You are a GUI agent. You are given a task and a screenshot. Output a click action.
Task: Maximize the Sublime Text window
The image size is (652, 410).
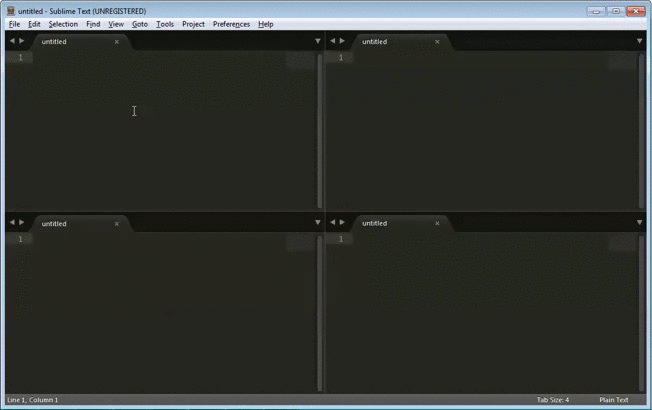[616, 11]
